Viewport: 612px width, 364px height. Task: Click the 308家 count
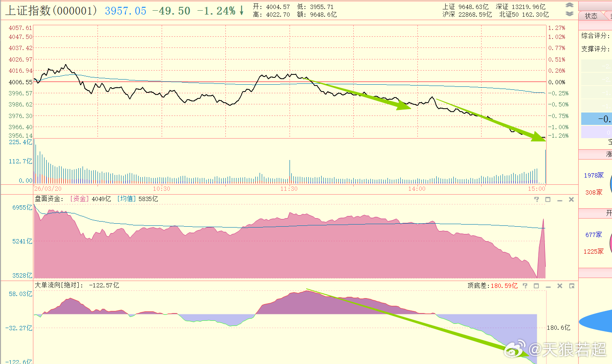click(x=594, y=192)
